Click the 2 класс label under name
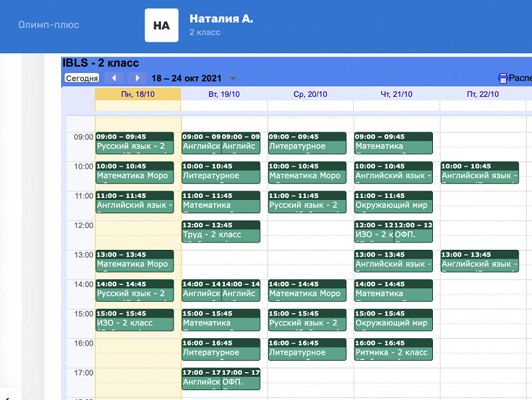 pos(205,32)
